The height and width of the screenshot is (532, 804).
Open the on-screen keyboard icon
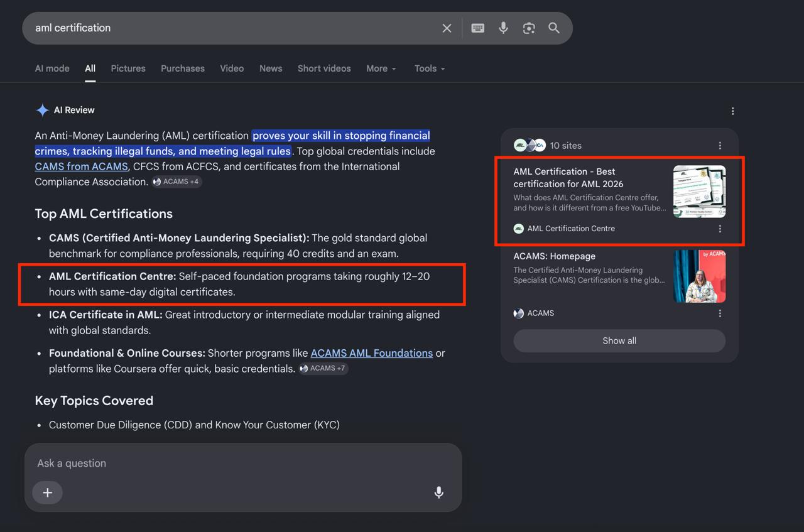478,28
